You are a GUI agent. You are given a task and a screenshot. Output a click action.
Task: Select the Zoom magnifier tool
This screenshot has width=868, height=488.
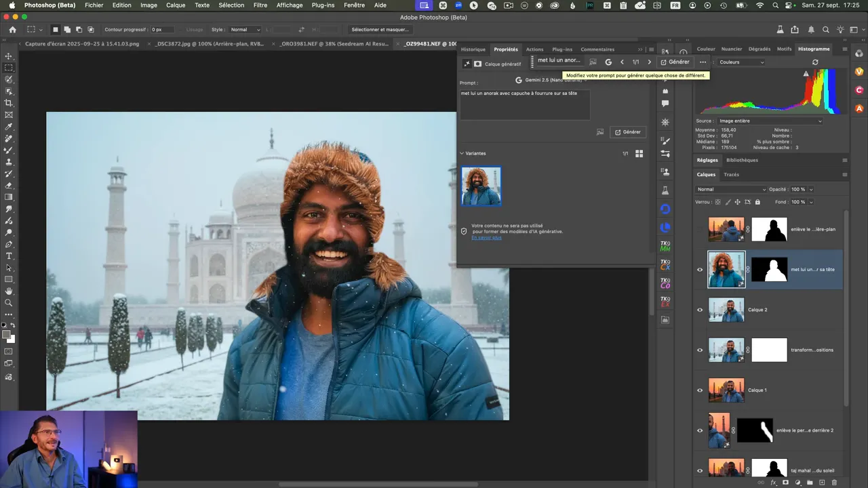pos(9,303)
